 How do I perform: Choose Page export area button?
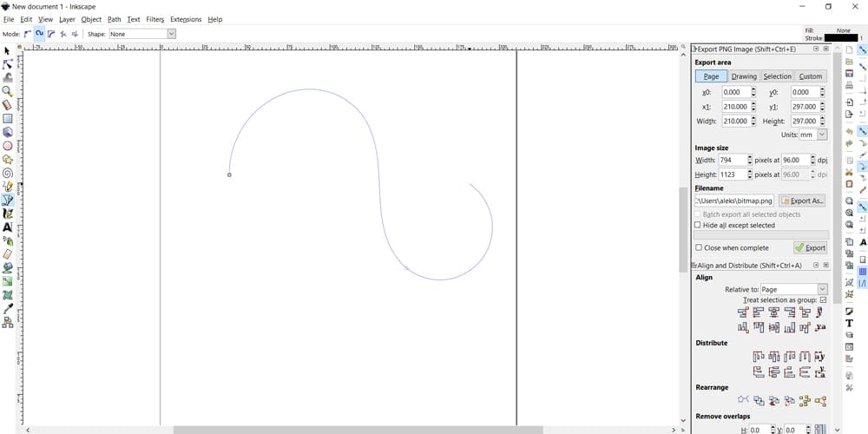(711, 76)
